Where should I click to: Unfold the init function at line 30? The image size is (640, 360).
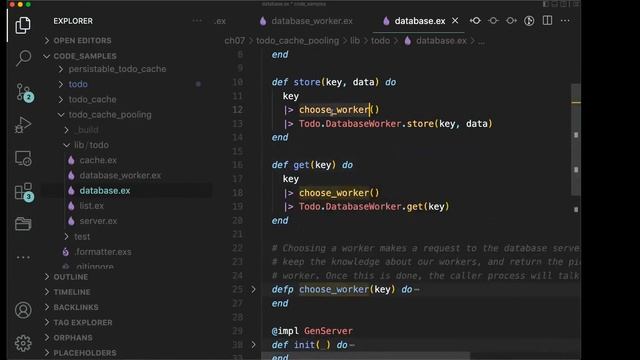[x=253, y=345]
